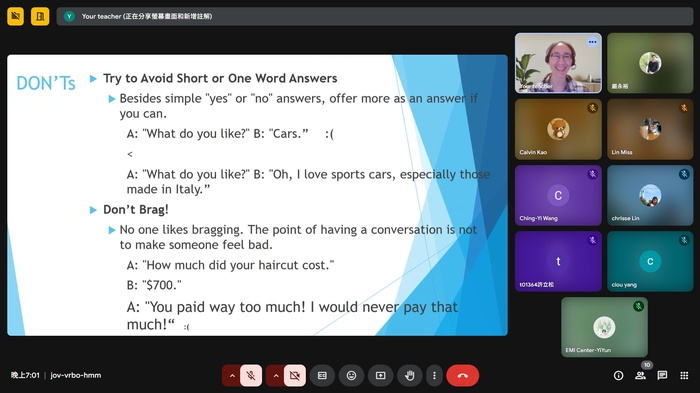Open chat with everyone panel
Image resolution: width=700 pixels, height=393 pixels.
click(662, 376)
